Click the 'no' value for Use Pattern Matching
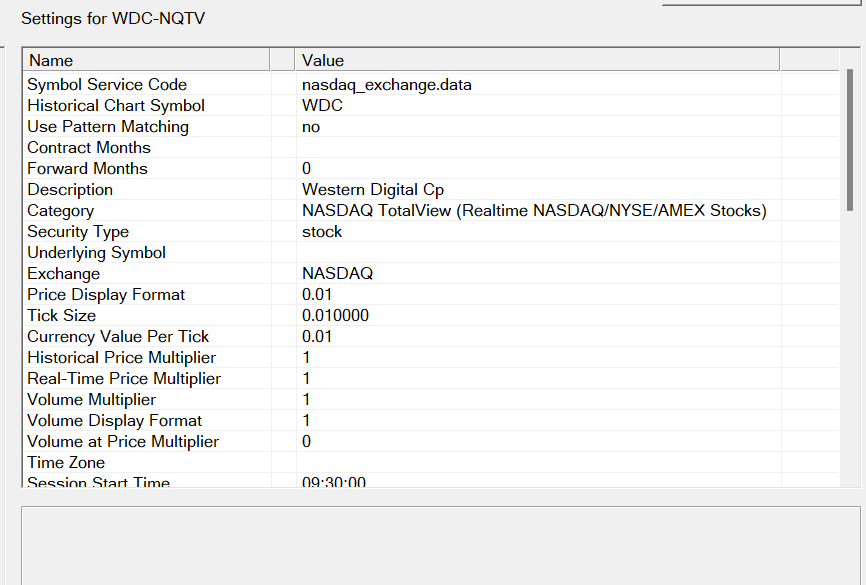Image resolution: width=866 pixels, height=585 pixels. pos(311,127)
